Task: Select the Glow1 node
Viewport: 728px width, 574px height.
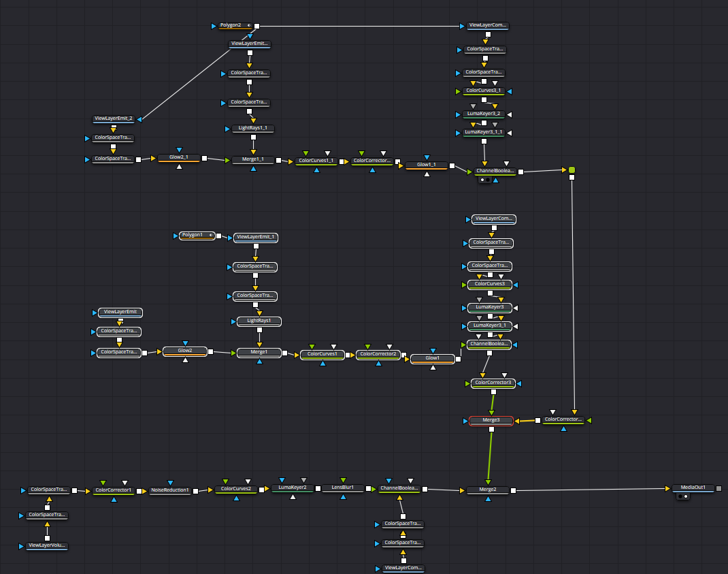Action: pos(432,359)
